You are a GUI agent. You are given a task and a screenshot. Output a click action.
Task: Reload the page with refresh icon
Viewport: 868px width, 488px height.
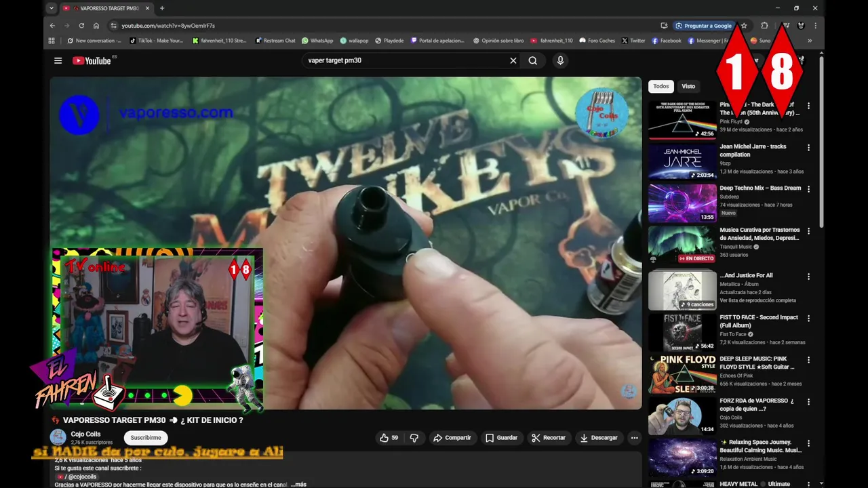click(81, 26)
